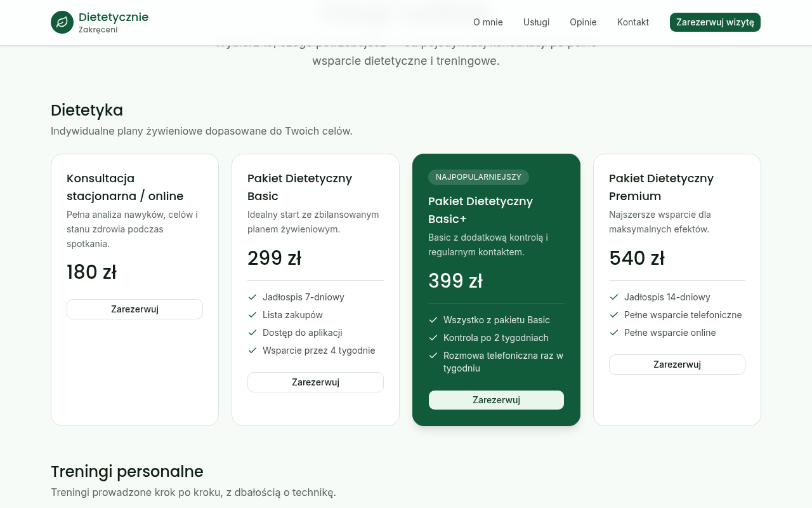The height and width of the screenshot is (508, 812).
Task: Click the text Lista zakupów
Action: (x=292, y=315)
